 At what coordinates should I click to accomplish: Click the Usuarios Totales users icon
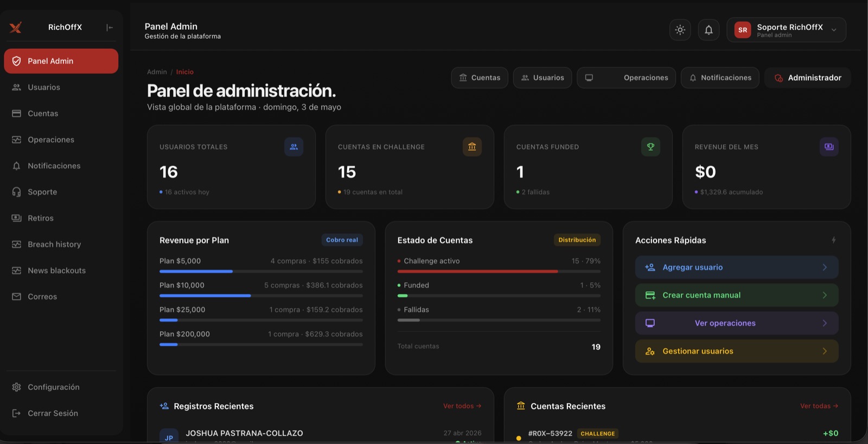tap(293, 147)
